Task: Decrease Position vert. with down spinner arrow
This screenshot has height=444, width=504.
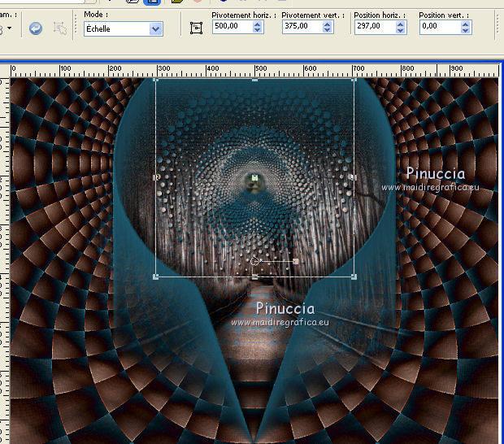Action: (x=466, y=31)
